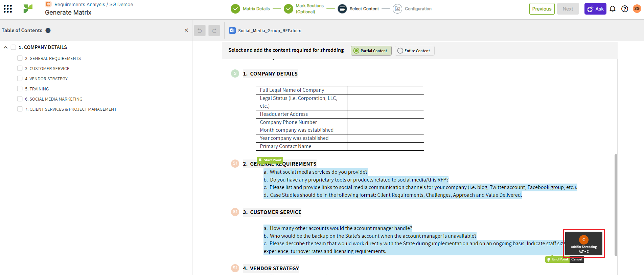Click the 6. SOCIAL MEDIA MARKETING tree label

(53, 99)
